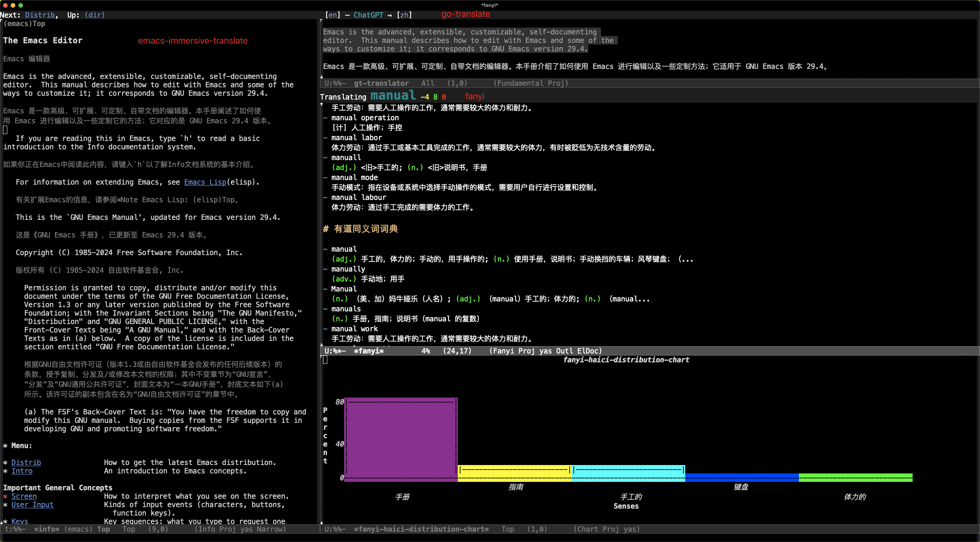Open the (dir) Up link

[x=94, y=15]
